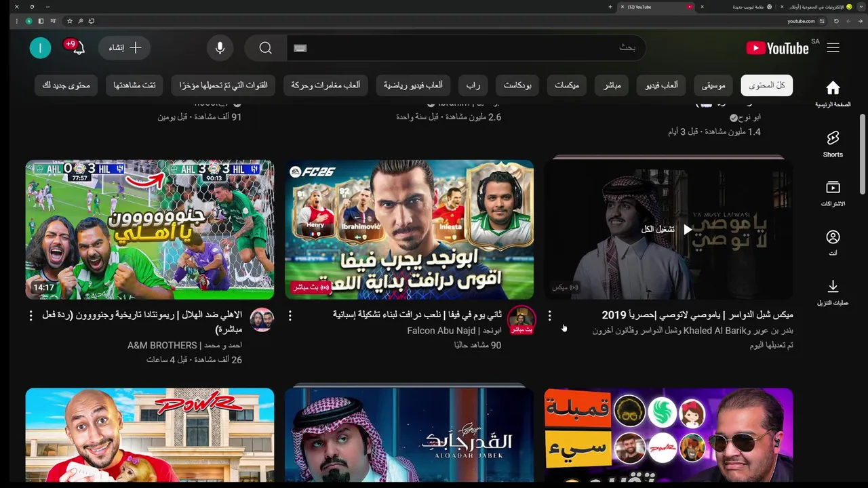Open Falcon Abu Najd channel avatar
Viewport: 868px width, 488px height.
(521, 320)
